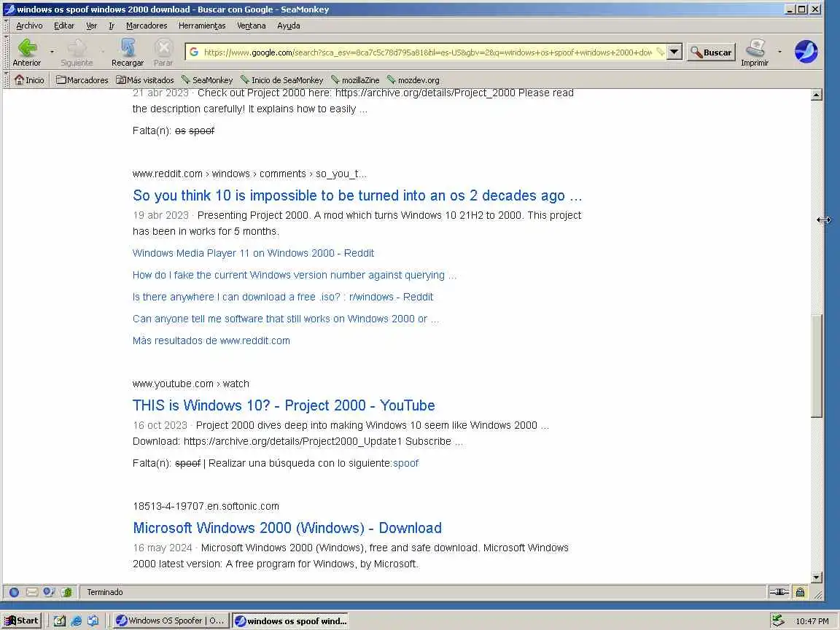Switch to 'Windows OS Spoofer' taskbar window

171,621
